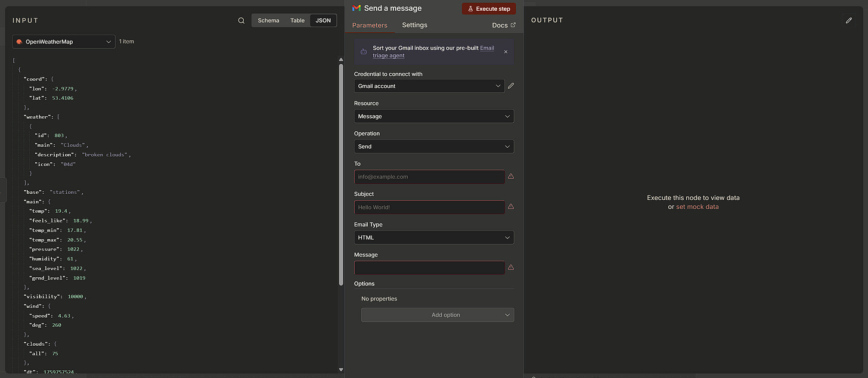
Task: Select the JSON input view
Action: (323, 20)
